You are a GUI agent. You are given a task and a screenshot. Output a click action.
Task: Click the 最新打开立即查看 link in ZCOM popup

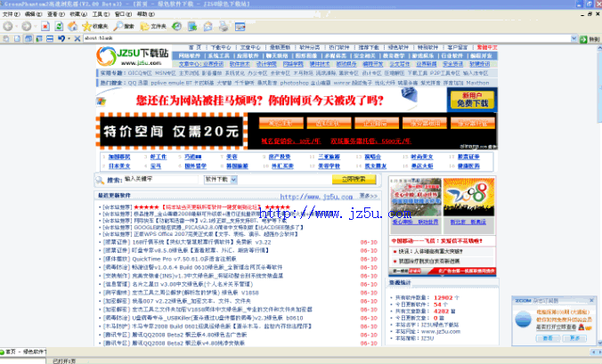click(x=557, y=327)
